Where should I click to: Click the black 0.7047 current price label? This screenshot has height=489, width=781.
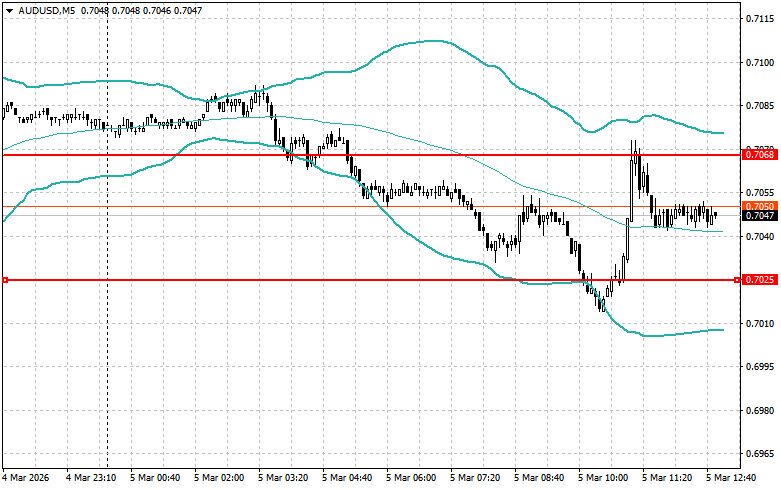pos(760,216)
